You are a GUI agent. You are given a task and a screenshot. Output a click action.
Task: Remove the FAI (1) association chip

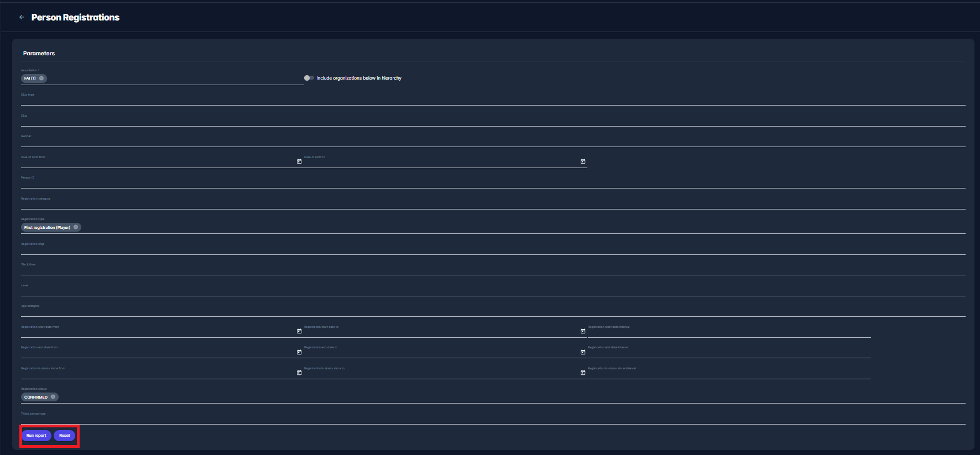[x=41, y=79]
